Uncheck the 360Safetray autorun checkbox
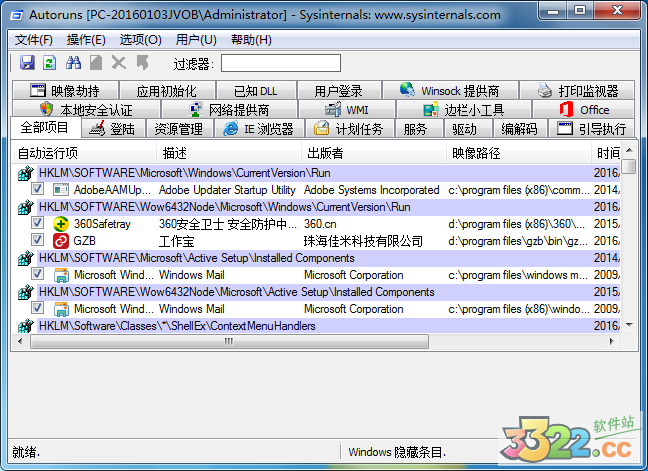Screen dimensions: 648x471 pyautogui.click(x=37, y=223)
